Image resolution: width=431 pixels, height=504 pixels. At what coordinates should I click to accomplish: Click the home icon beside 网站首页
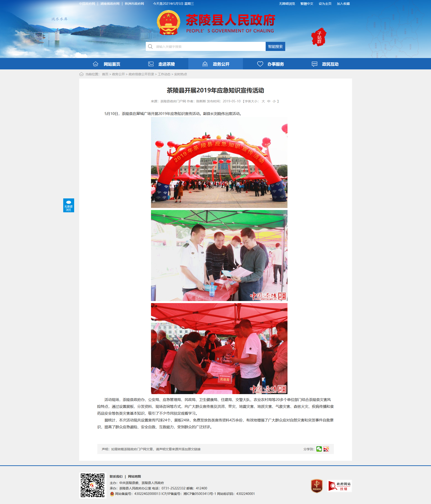(96, 64)
